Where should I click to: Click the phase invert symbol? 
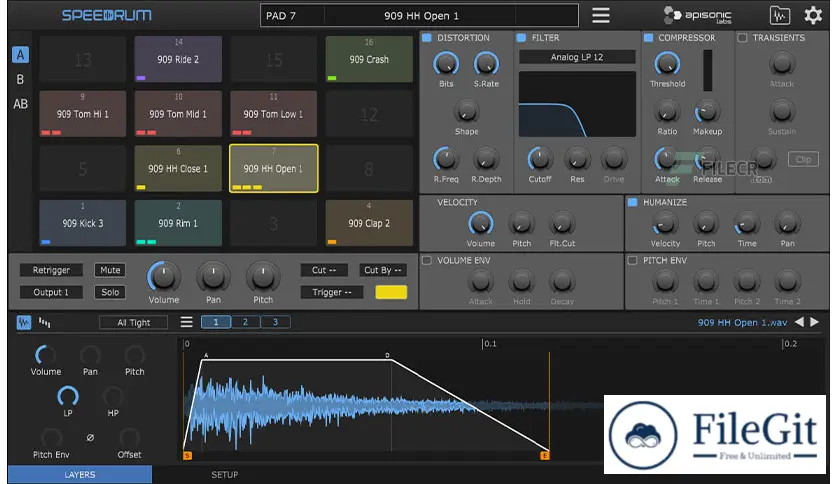coord(90,438)
